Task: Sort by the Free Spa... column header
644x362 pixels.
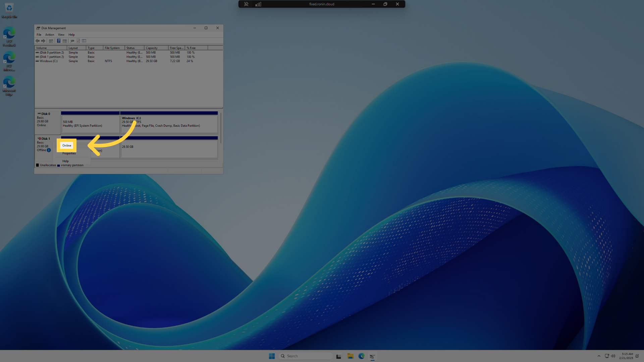Action: 177,48
